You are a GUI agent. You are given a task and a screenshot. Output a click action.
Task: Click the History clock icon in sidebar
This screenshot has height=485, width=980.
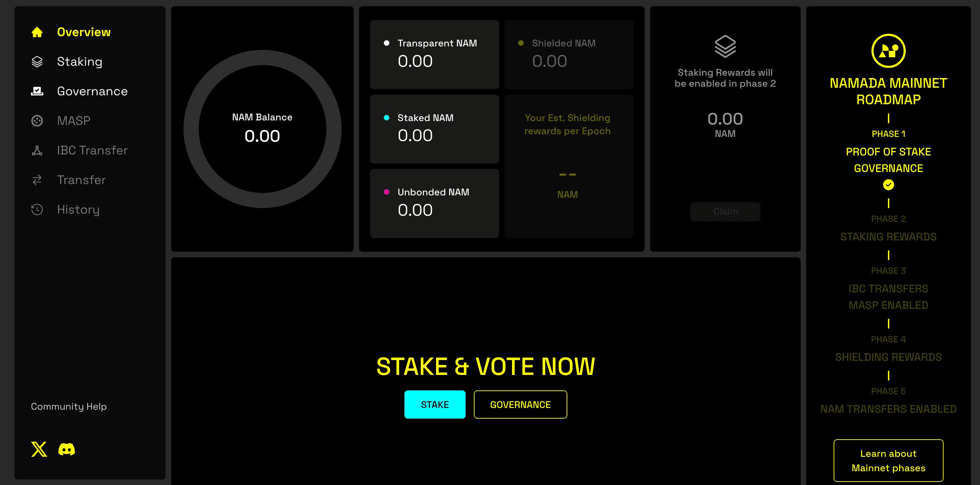point(36,208)
